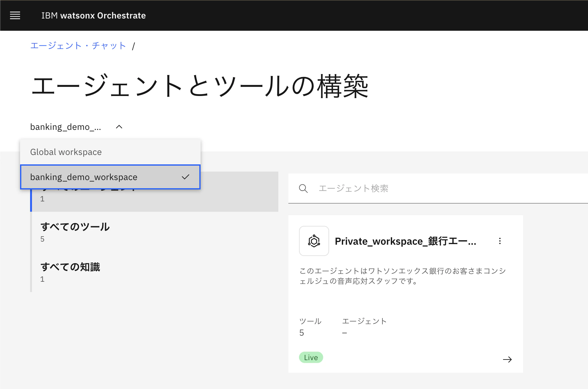This screenshot has width=588, height=389.
Task: Open the Private_workspace_銀行エー... agent card
Action: coord(405,241)
